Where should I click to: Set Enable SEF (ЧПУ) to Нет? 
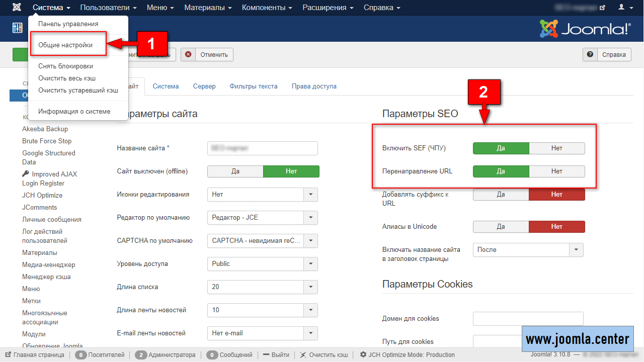click(x=556, y=148)
